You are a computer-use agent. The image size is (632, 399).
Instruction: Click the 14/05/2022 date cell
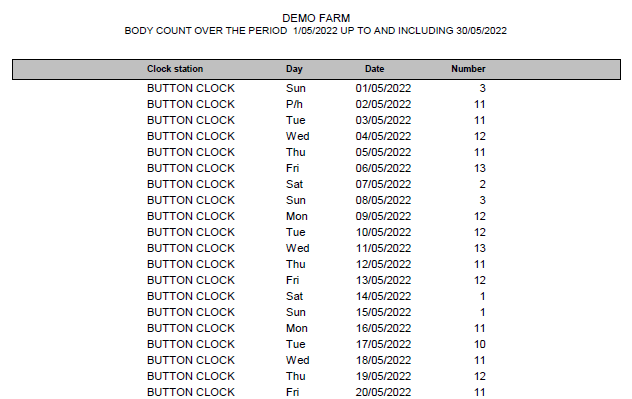coord(383,296)
